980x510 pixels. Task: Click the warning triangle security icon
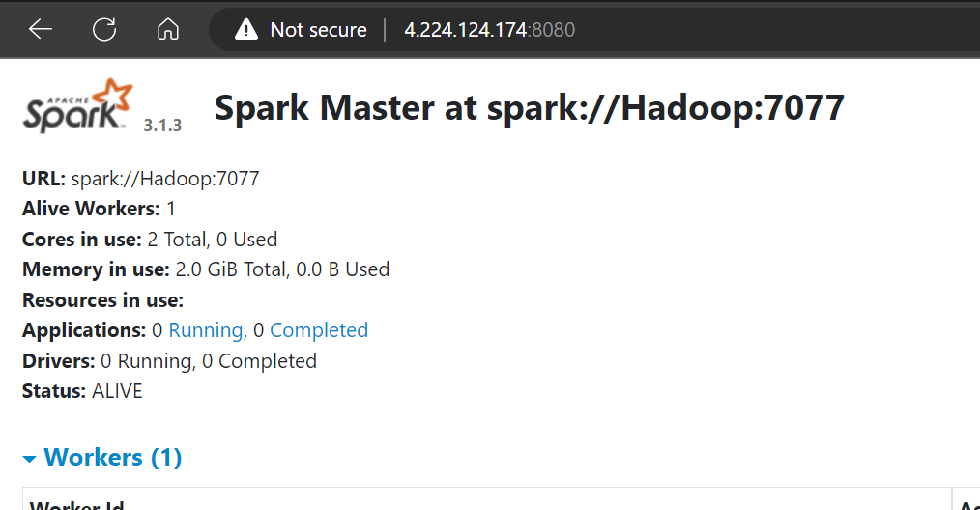[x=246, y=29]
